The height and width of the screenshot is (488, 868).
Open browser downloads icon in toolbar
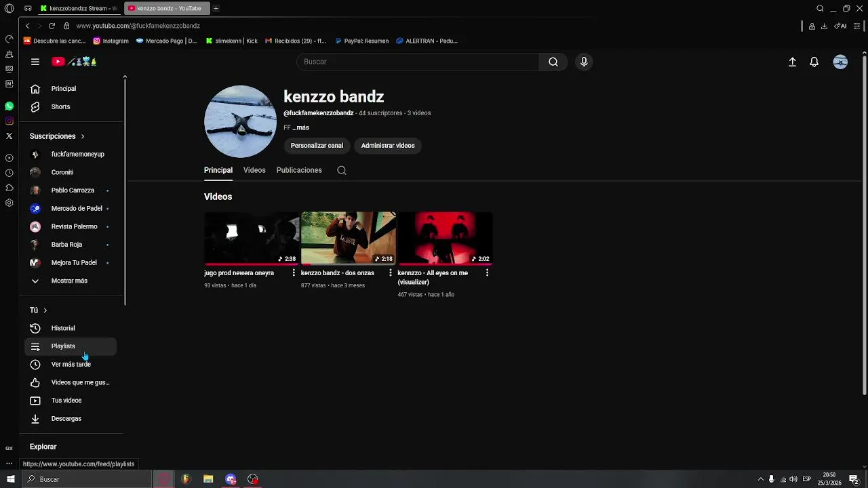tap(824, 26)
